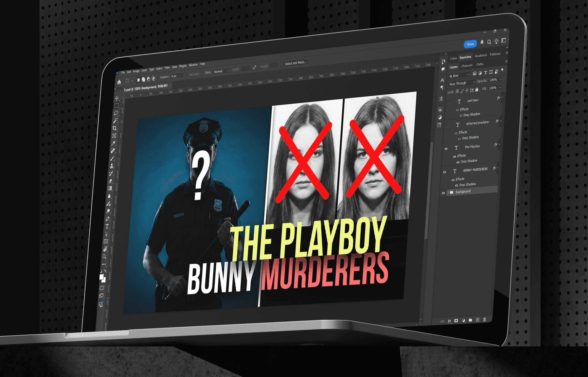Hide The Playboy text layer
The image size is (588, 377).
446,149
